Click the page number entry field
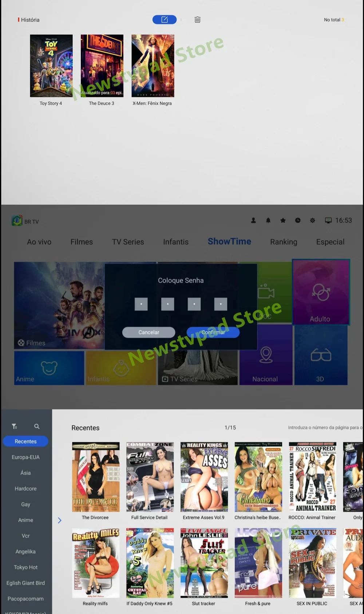The width and height of the screenshot is (364, 614). tap(325, 428)
